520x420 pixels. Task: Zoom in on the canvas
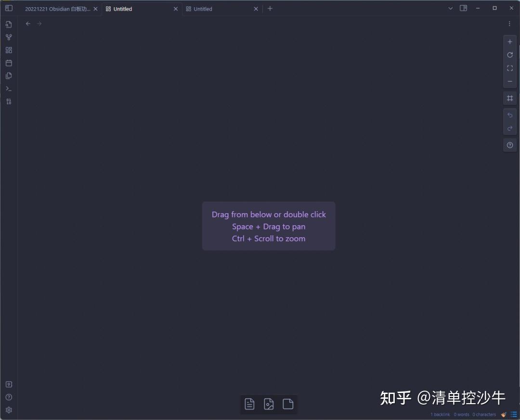point(510,41)
